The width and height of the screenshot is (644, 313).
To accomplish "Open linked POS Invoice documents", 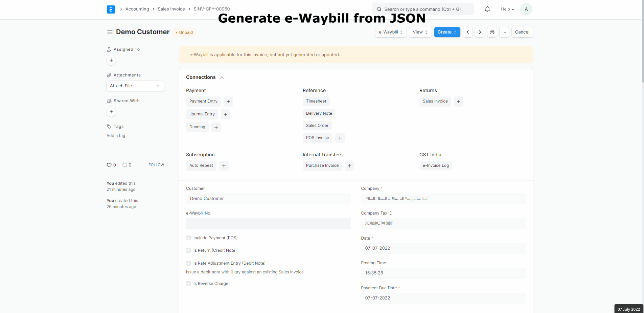I will pos(318,138).
